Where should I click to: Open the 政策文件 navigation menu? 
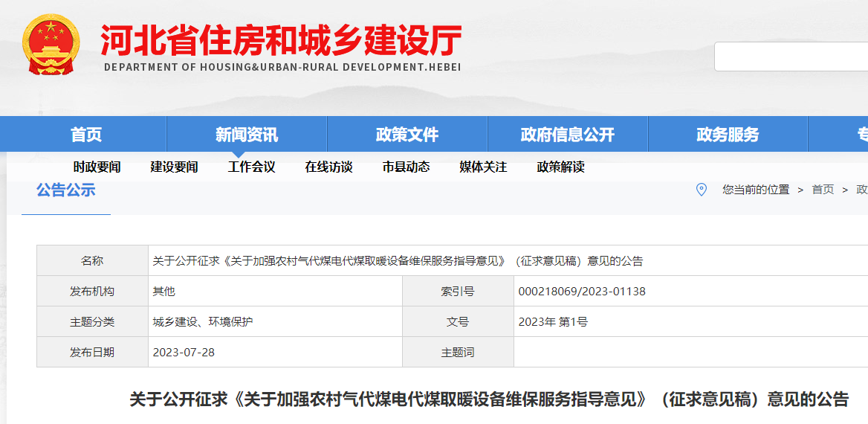pyautogui.click(x=407, y=135)
